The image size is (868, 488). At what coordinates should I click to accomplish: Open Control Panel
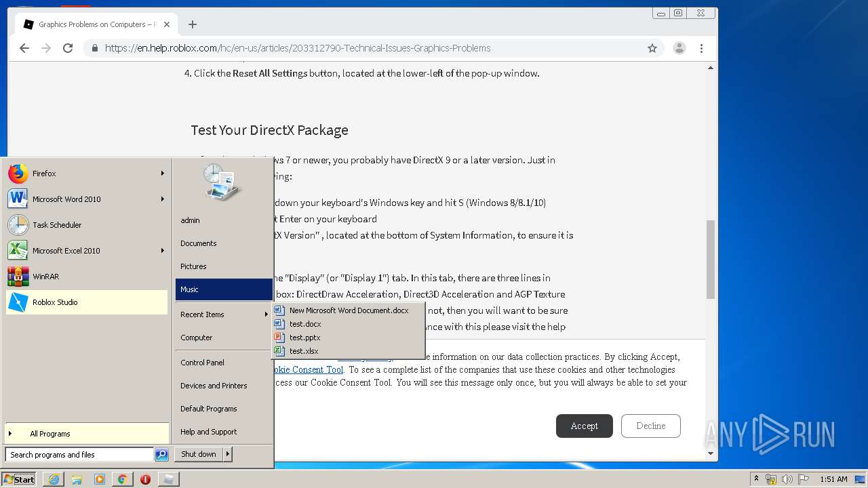224,363
